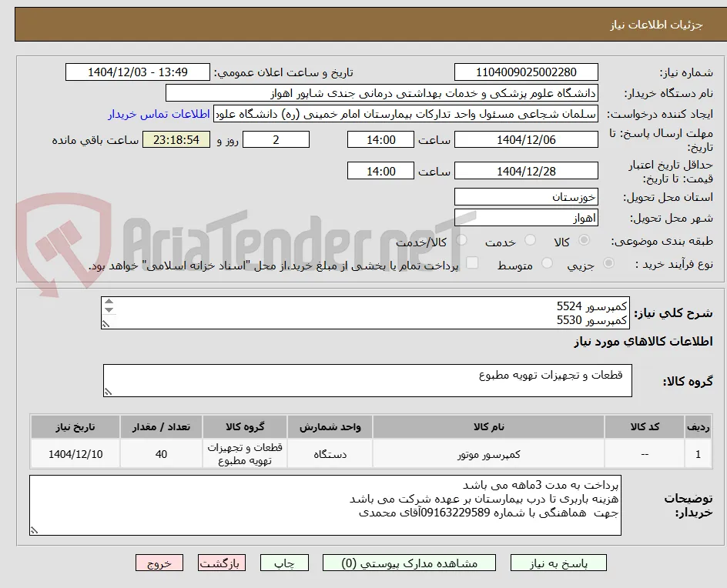Click the قطعات و تجهیزات تهویه مطبوع table cell
The width and height of the screenshot is (727, 588).
coord(245,454)
